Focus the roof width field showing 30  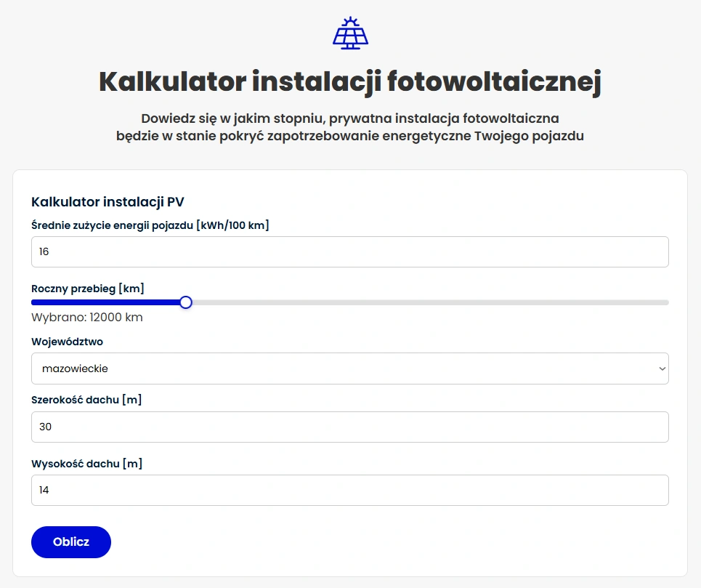click(x=349, y=427)
